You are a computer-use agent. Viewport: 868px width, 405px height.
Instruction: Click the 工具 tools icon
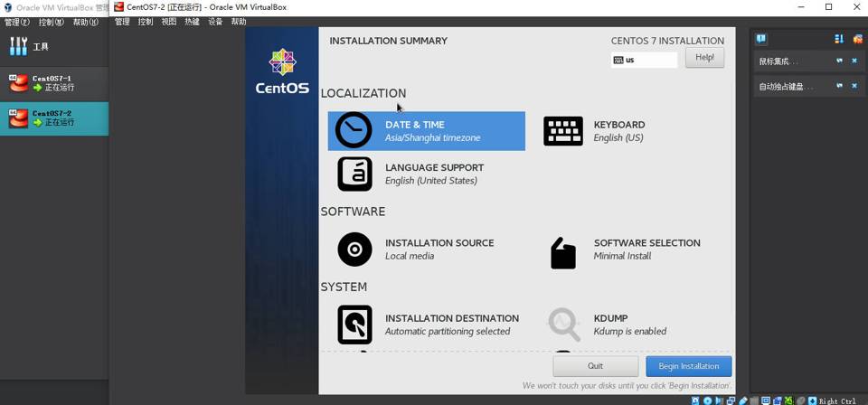(x=18, y=46)
